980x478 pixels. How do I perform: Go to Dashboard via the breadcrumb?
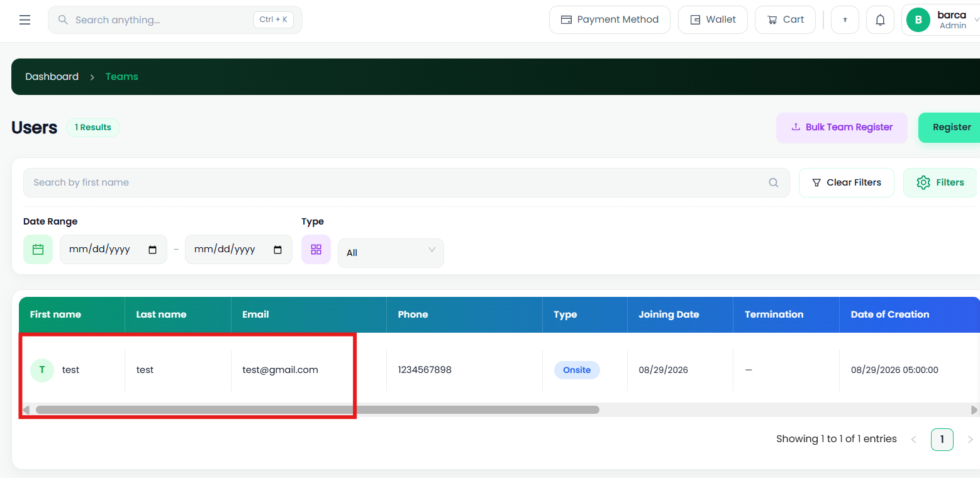tap(52, 77)
